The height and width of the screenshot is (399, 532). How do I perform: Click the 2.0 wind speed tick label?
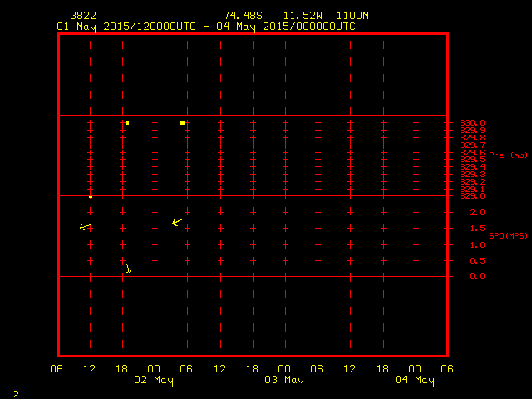(x=477, y=213)
